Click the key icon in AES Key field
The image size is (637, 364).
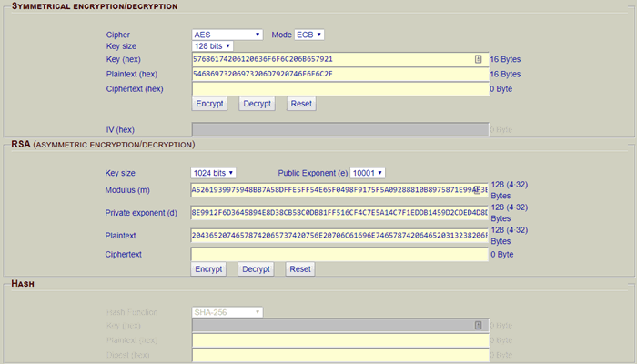479,59
